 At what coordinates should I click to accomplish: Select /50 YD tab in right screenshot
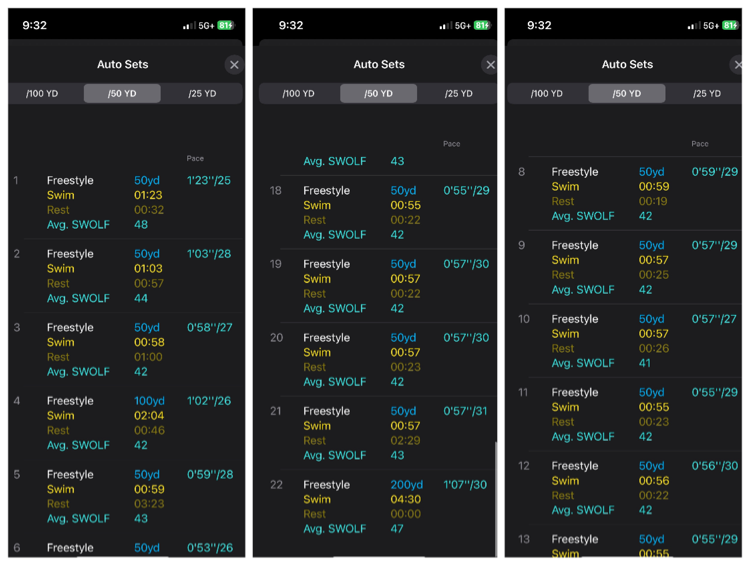tap(627, 93)
